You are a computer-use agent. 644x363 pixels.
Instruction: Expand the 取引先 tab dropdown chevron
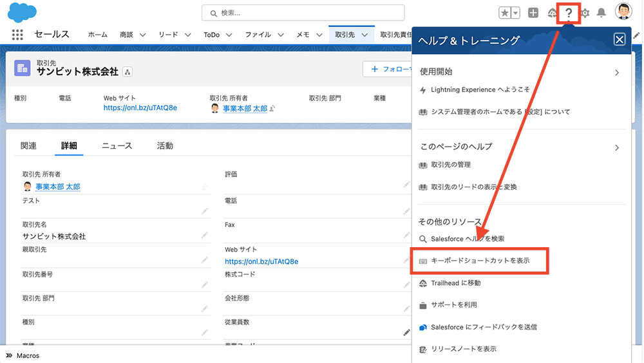coord(365,35)
